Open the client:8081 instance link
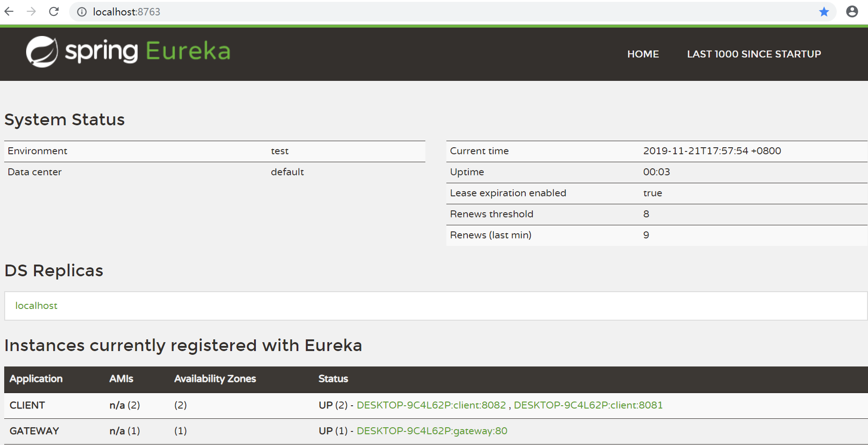 click(588, 405)
